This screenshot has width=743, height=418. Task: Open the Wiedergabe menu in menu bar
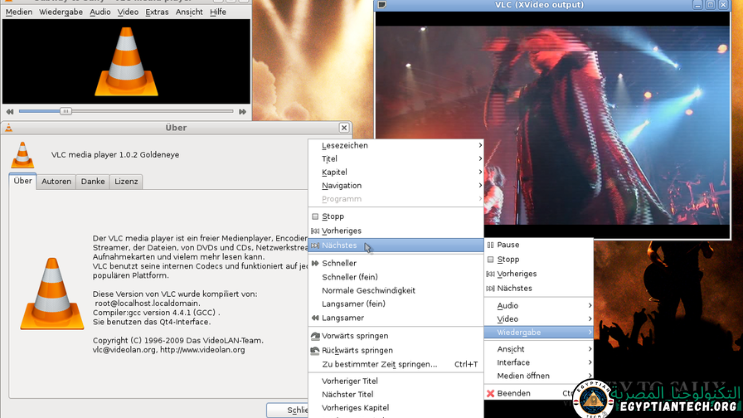point(61,12)
